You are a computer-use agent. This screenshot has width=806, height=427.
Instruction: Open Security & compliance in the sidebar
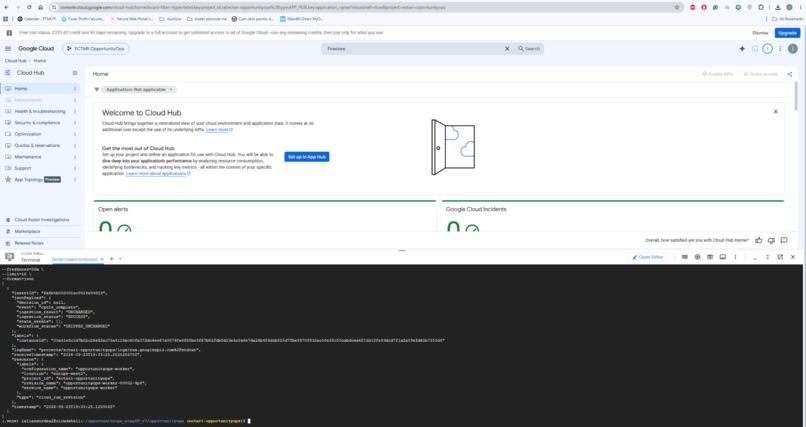pos(40,123)
